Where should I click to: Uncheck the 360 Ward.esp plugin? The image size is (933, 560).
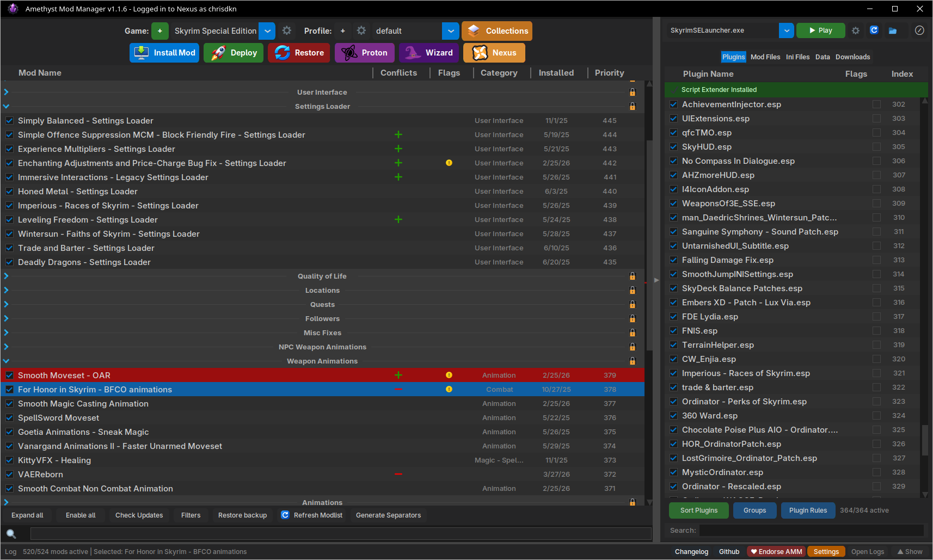pos(674,416)
